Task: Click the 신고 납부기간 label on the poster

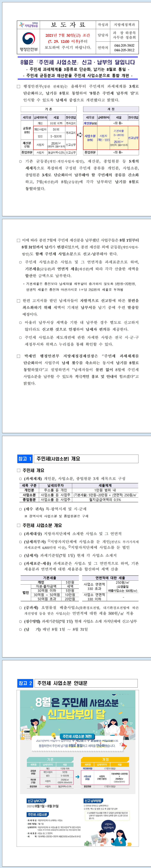Action: click(x=36, y=801)
